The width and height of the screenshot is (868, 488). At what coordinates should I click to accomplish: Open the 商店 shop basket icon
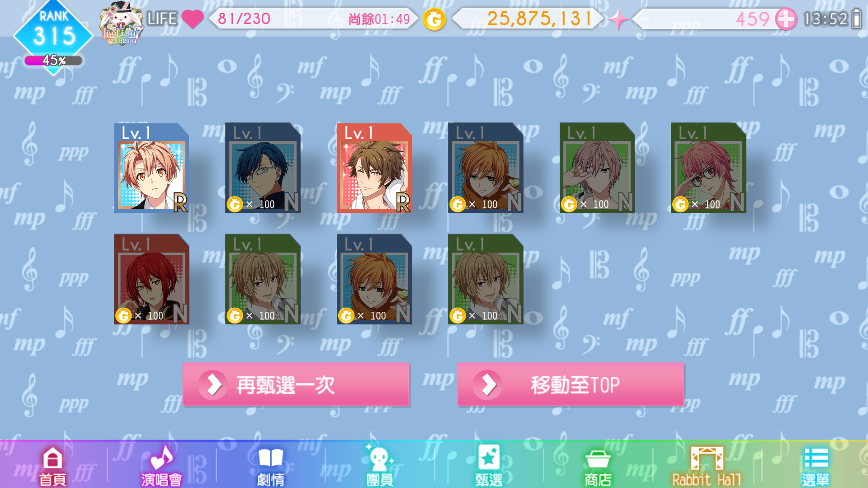[x=598, y=466]
